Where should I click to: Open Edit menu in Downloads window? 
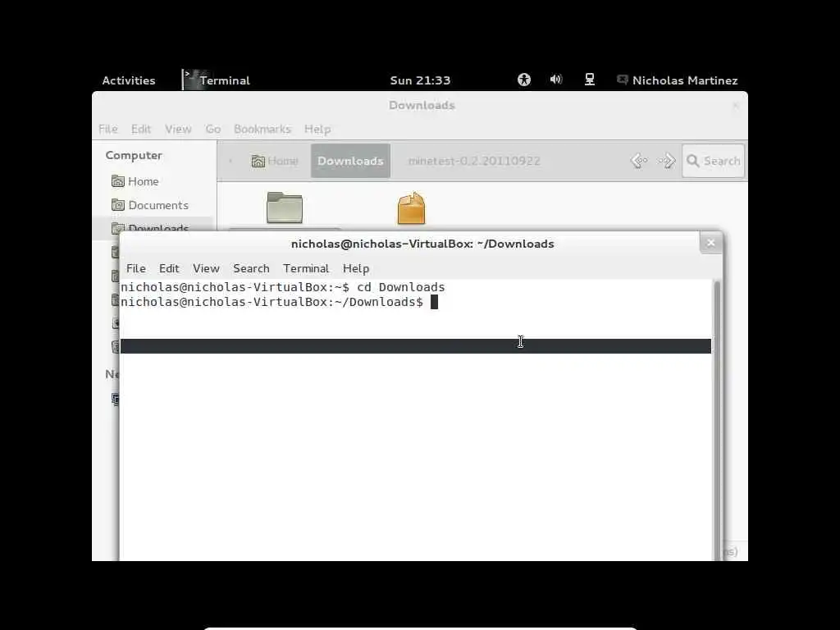pos(141,129)
